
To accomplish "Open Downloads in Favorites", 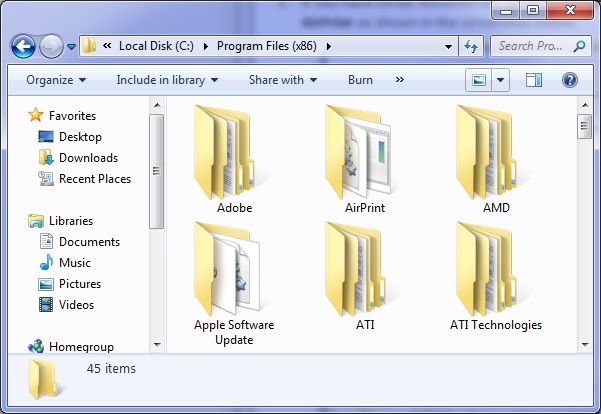I will tap(88, 158).
